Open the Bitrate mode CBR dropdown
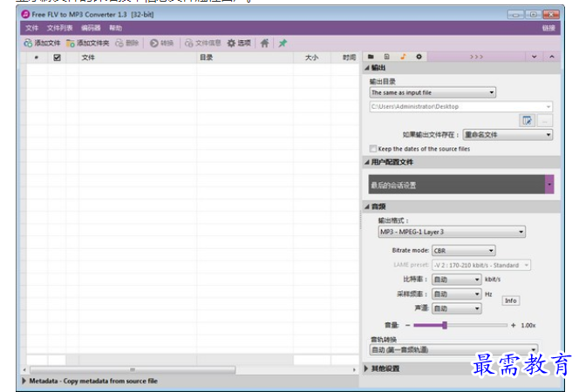This screenshot has height=392, width=579. point(463,250)
